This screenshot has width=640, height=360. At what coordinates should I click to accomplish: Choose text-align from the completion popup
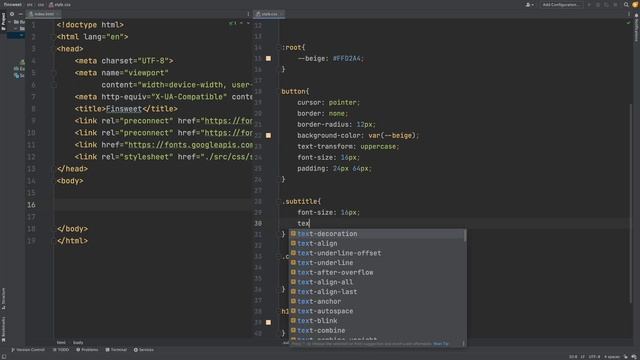tap(377, 244)
